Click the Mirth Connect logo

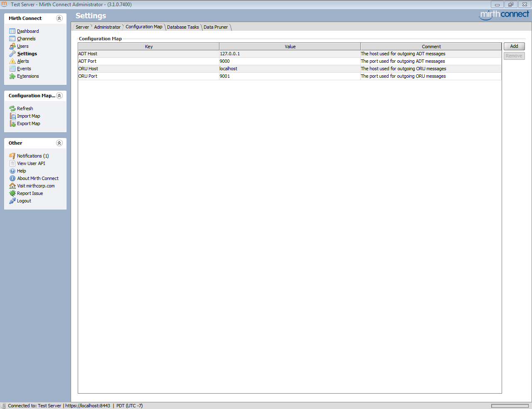pyautogui.click(x=504, y=15)
